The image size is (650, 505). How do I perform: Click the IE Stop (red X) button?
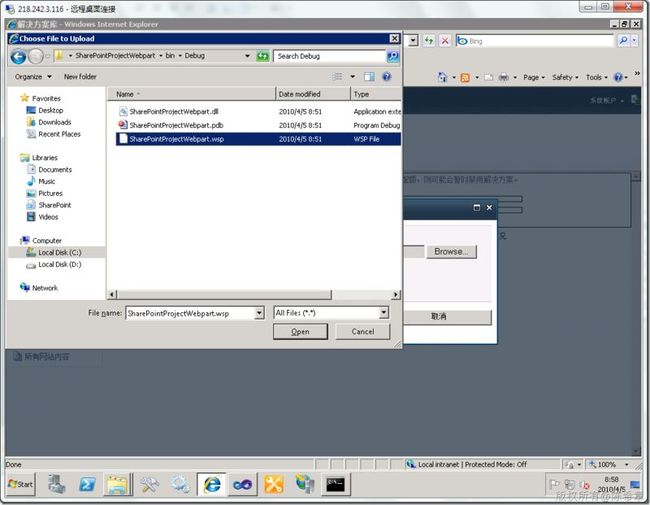444,41
